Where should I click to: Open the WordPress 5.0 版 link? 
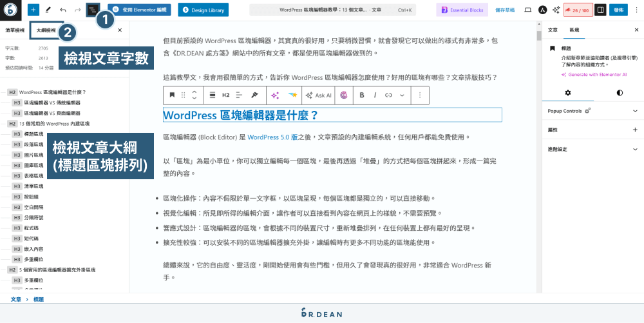click(x=272, y=137)
